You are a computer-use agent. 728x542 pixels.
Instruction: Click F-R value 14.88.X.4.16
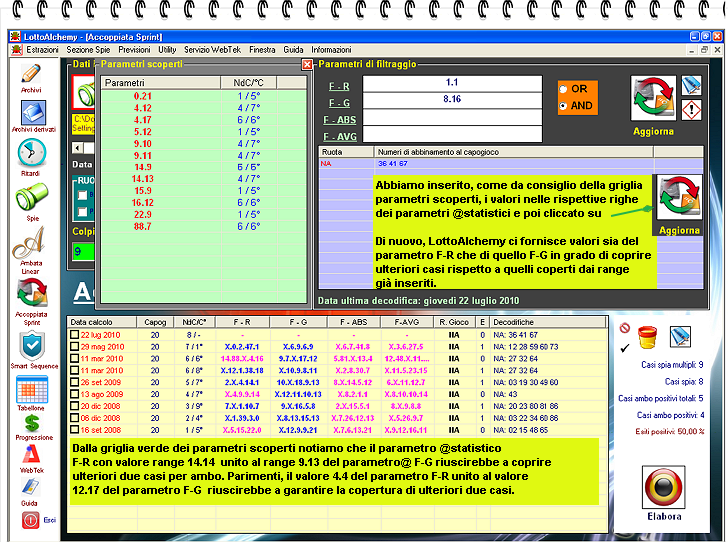[242, 359]
